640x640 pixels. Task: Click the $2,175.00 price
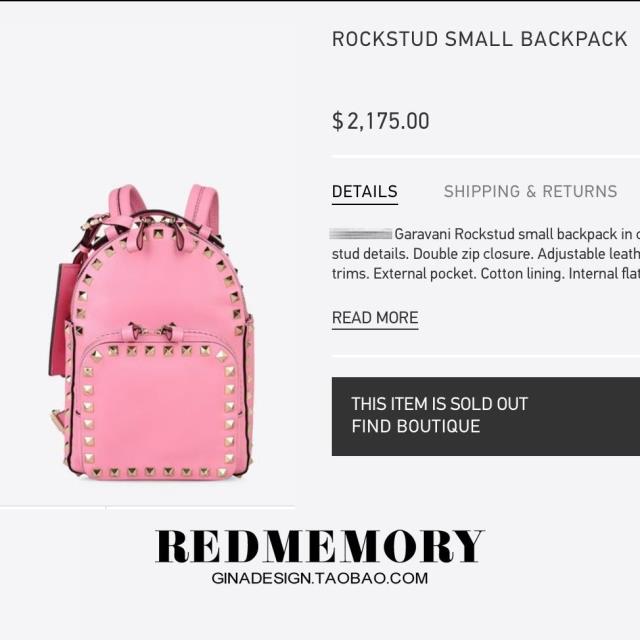380,121
